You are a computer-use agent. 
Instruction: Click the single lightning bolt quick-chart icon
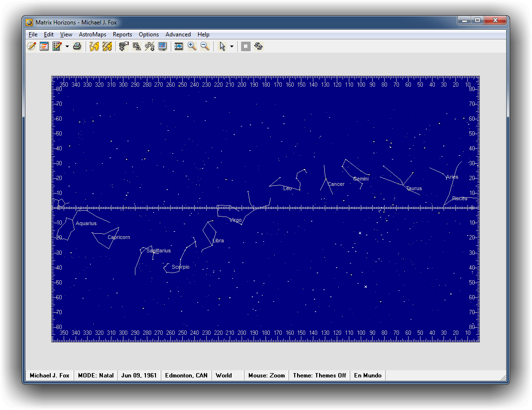94,46
